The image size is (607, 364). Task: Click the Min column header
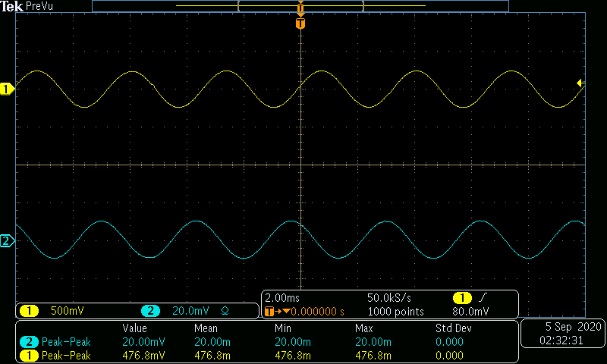[283, 329]
